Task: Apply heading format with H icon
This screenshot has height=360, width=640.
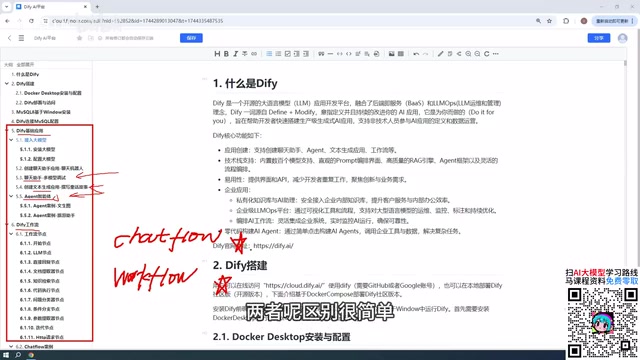Action: tap(217, 54)
